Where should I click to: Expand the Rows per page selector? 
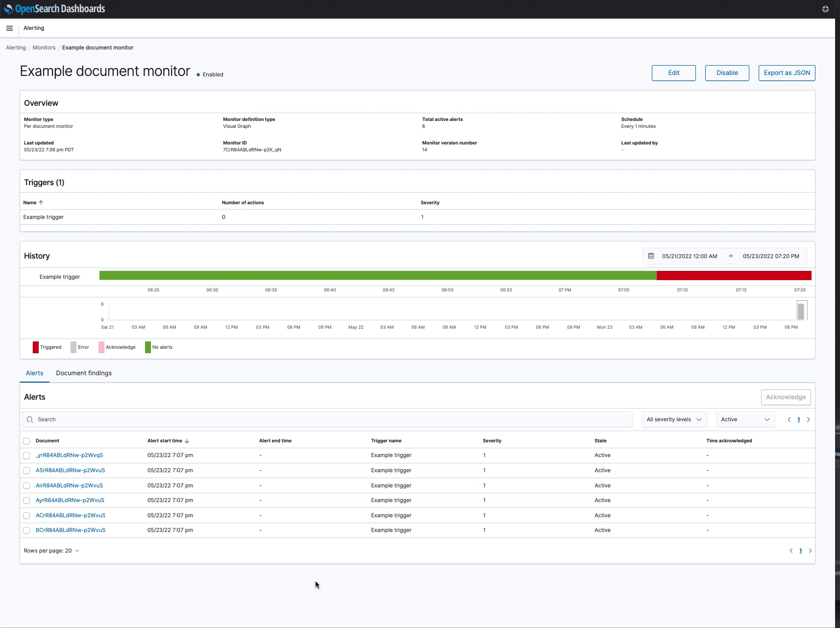tap(51, 551)
